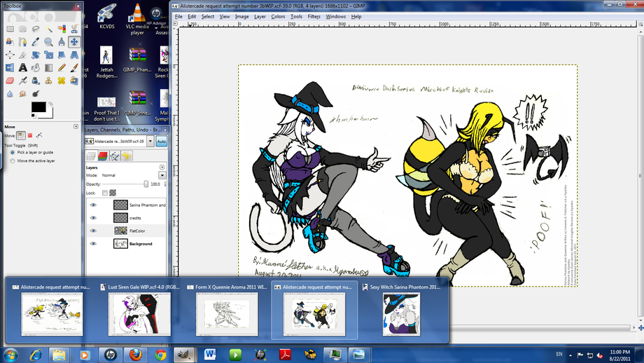Image resolution: width=644 pixels, height=363 pixels.
Task: Enable the lock pixels checkbox
Action: [x=105, y=193]
